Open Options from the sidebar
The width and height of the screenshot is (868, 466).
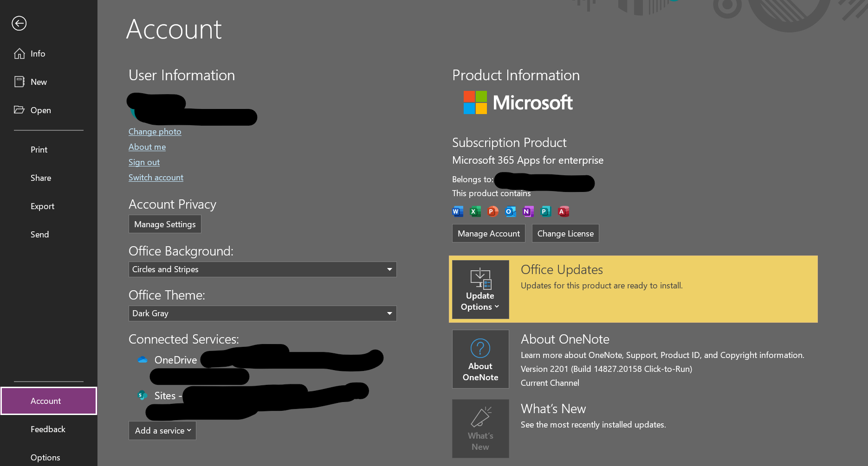tap(45, 457)
